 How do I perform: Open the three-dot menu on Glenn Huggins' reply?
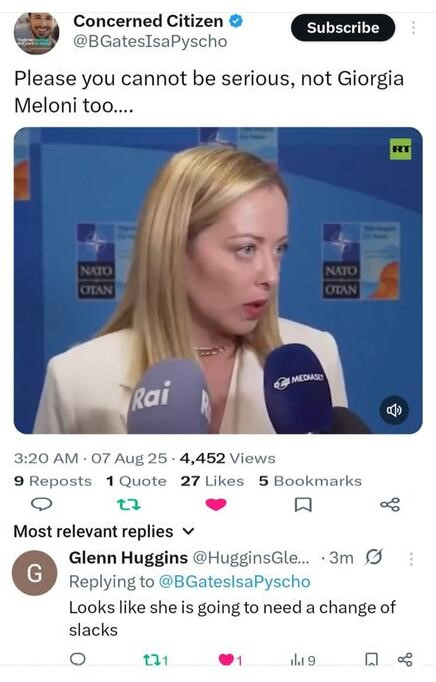(411, 559)
